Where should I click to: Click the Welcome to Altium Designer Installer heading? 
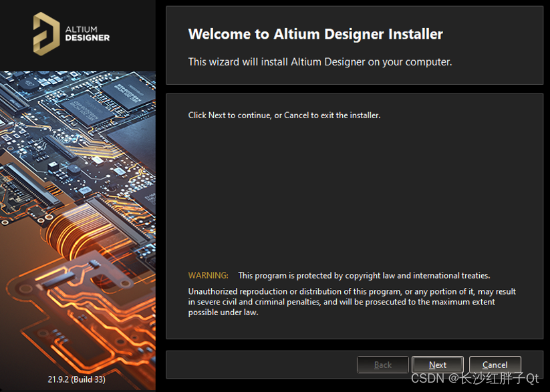(315, 34)
